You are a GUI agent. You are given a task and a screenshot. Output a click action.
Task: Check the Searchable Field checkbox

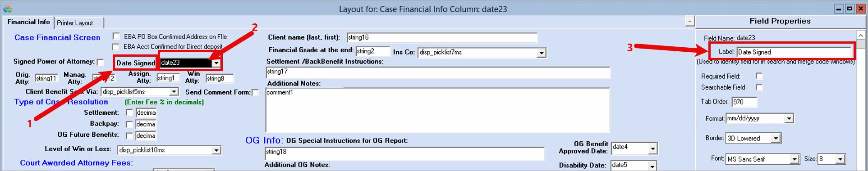pos(759,87)
